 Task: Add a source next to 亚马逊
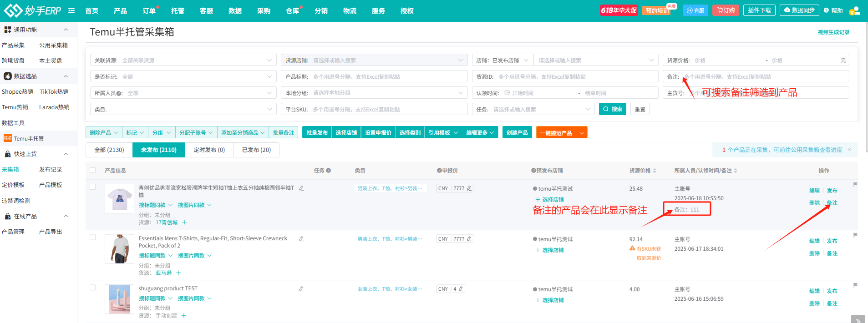click(178, 273)
